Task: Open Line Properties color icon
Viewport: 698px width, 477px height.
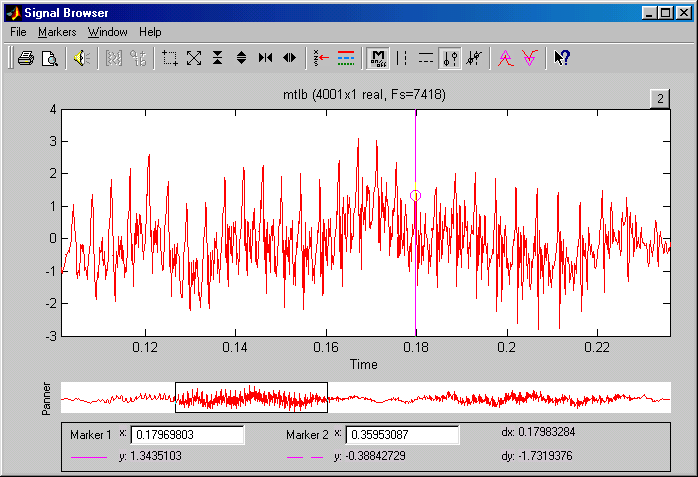Action: click(346, 58)
